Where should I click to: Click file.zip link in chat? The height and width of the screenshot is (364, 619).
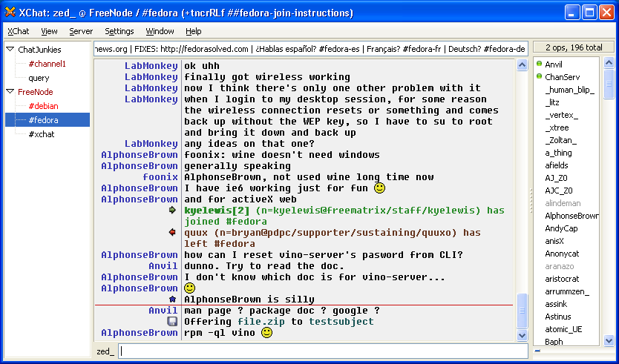coord(261,322)
